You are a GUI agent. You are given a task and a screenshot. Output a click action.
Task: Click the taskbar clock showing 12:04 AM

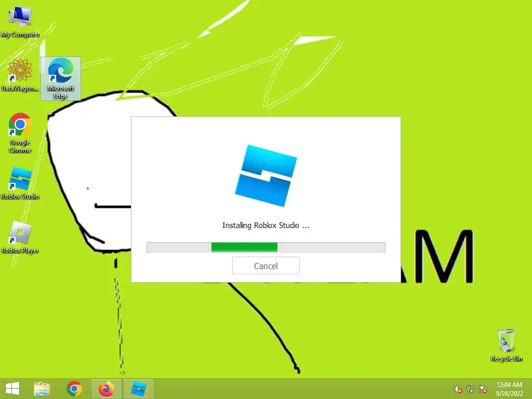pyautogui.click(x=509, y=389)
